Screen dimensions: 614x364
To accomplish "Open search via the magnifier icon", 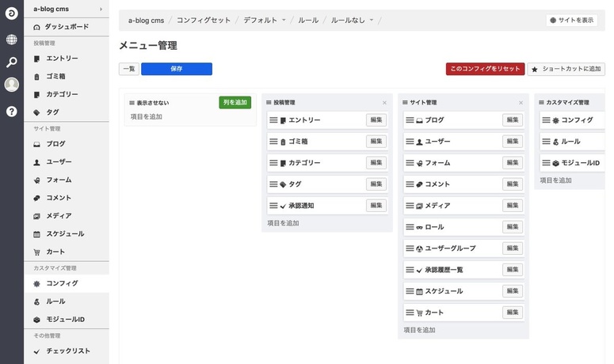I will (x=11, y=63).
